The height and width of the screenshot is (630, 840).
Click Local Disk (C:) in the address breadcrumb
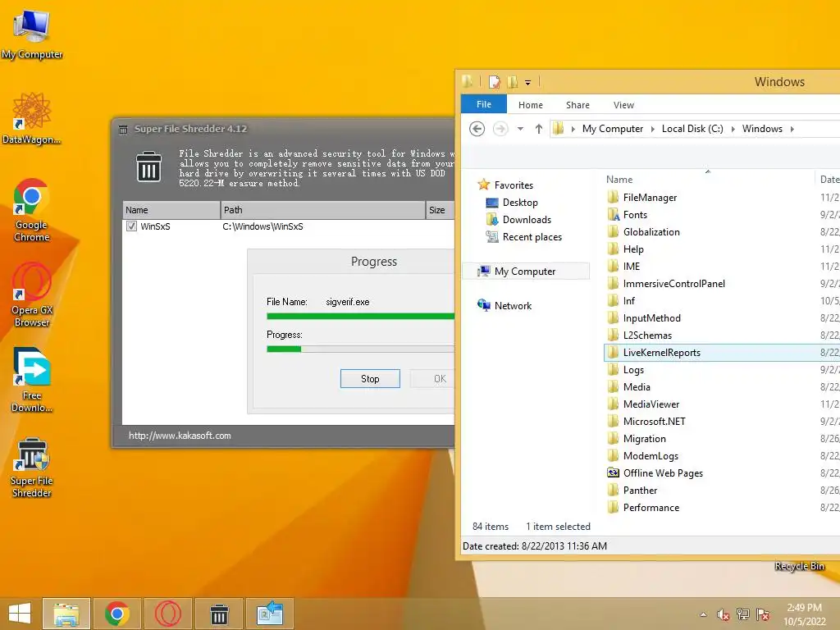pos(692,129)
